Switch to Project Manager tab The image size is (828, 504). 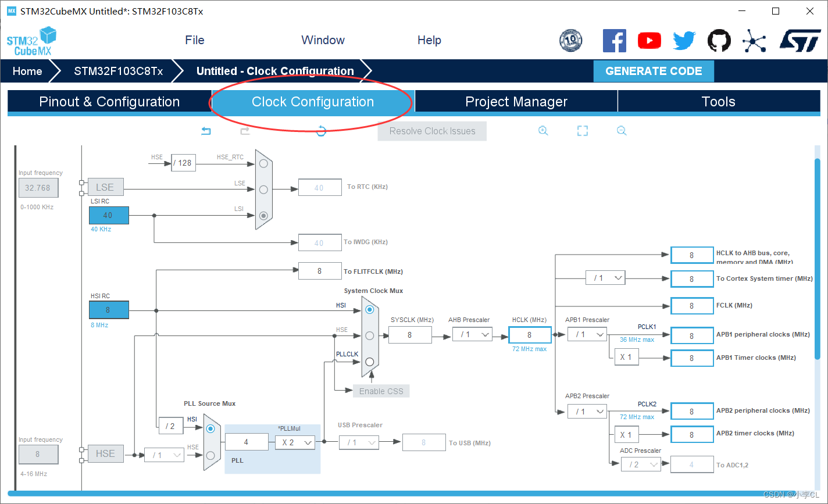(516, 102)
